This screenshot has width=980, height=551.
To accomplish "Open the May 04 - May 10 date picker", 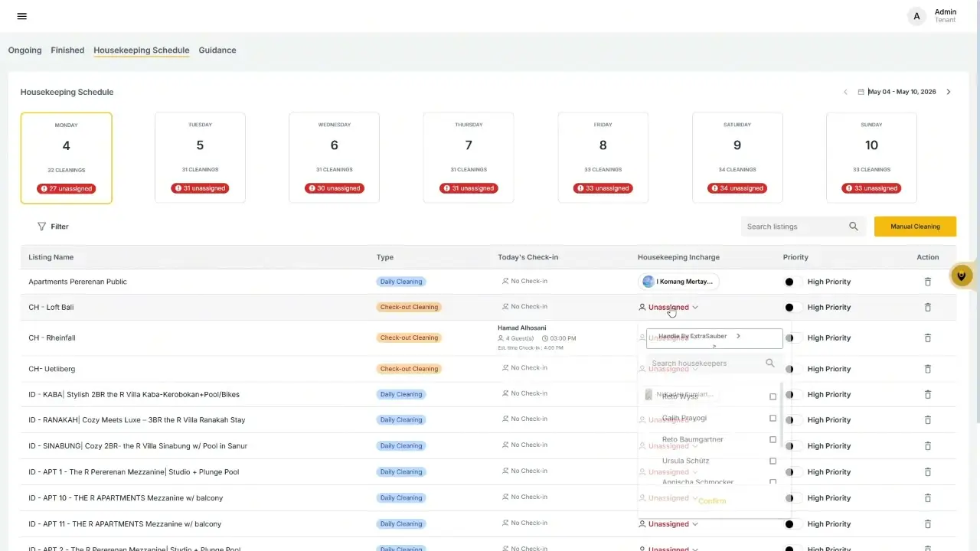I will click(897, 92).
